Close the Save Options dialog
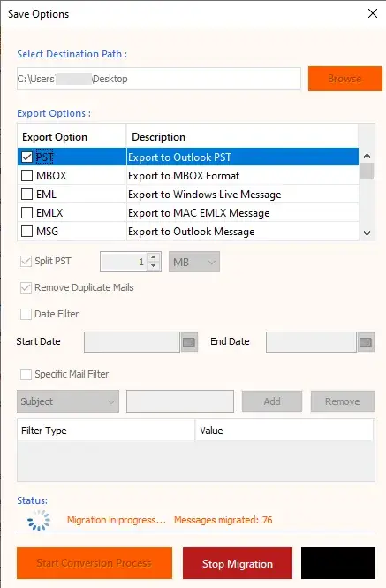Viewport: 386px width, 588px height. click(373, 14)
